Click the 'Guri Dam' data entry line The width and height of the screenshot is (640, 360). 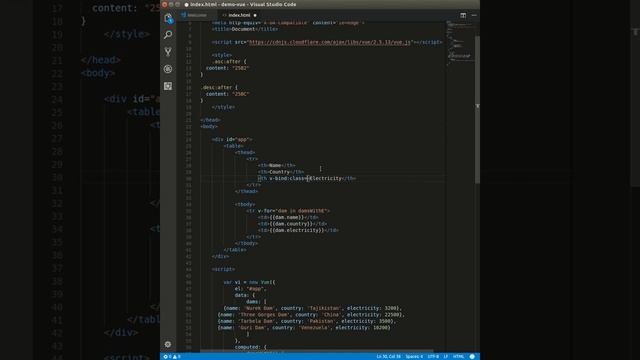pyautogui.click(x=304, y=327)
